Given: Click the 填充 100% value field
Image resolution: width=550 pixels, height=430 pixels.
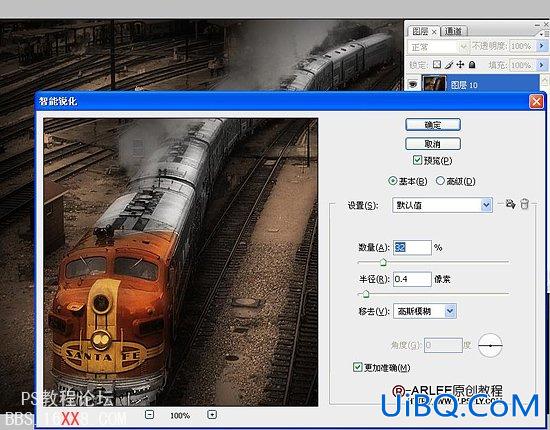Looking at the screenshot, I should [x=522, y=65].
